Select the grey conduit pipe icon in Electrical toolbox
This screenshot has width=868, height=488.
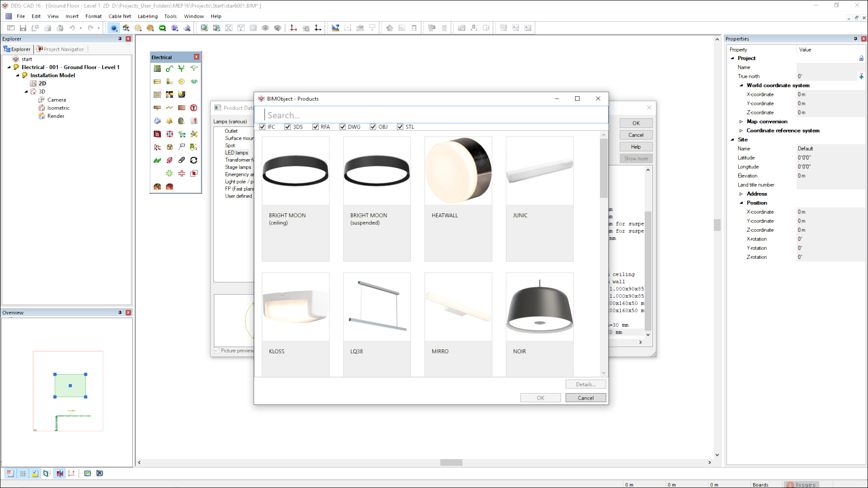[182, 160]
